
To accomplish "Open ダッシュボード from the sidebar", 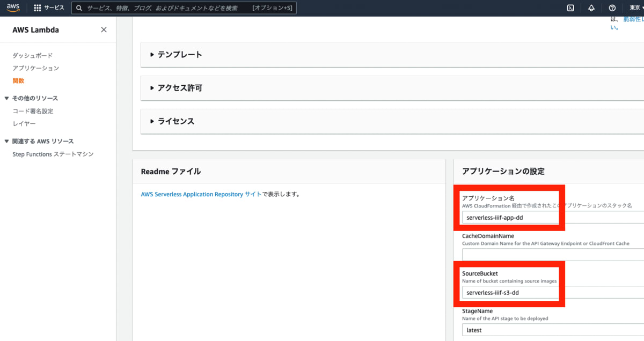I will (32, 55).
